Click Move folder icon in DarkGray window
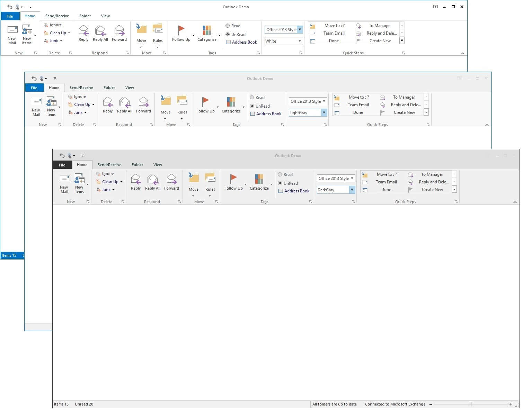The image size is (532, 419). click(194, 177)
